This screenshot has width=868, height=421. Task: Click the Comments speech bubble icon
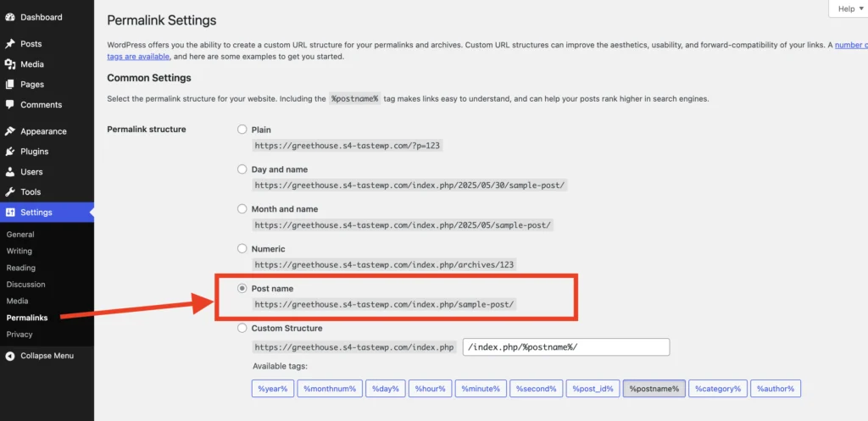(10, 104)
